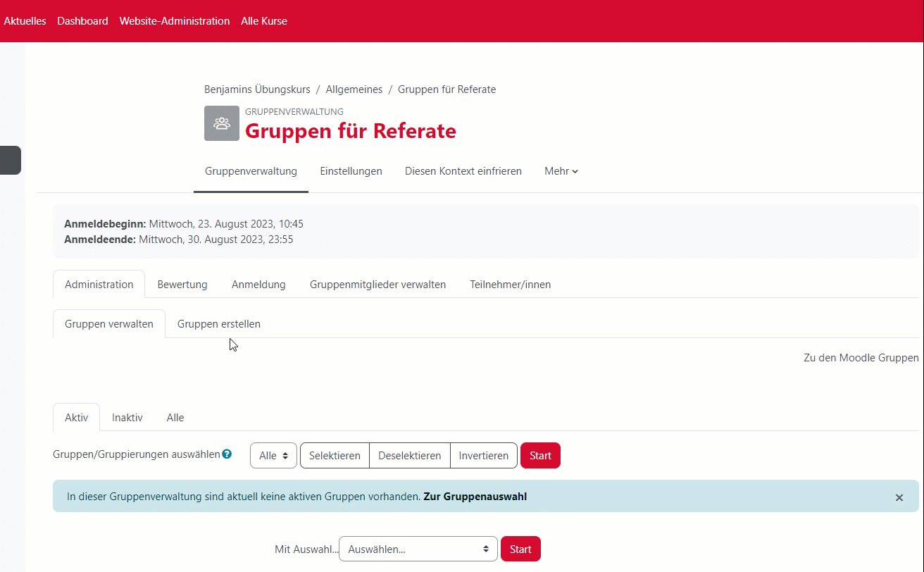Switch to the Inaktiv tab
The image size is (924, 572).
(127, 417)
